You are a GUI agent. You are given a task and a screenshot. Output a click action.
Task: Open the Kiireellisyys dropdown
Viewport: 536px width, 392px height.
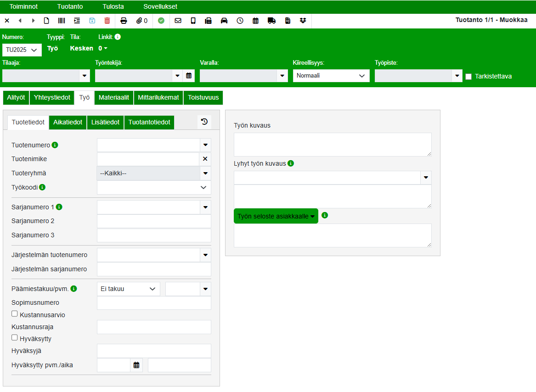[x=331, y=76]
